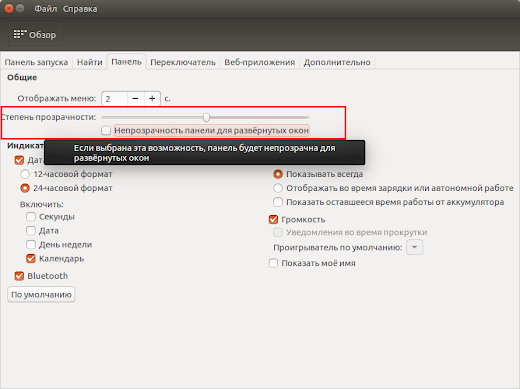Increase menu display time with plus button
This screenshot has height=389, width=520.
(152, 99)
